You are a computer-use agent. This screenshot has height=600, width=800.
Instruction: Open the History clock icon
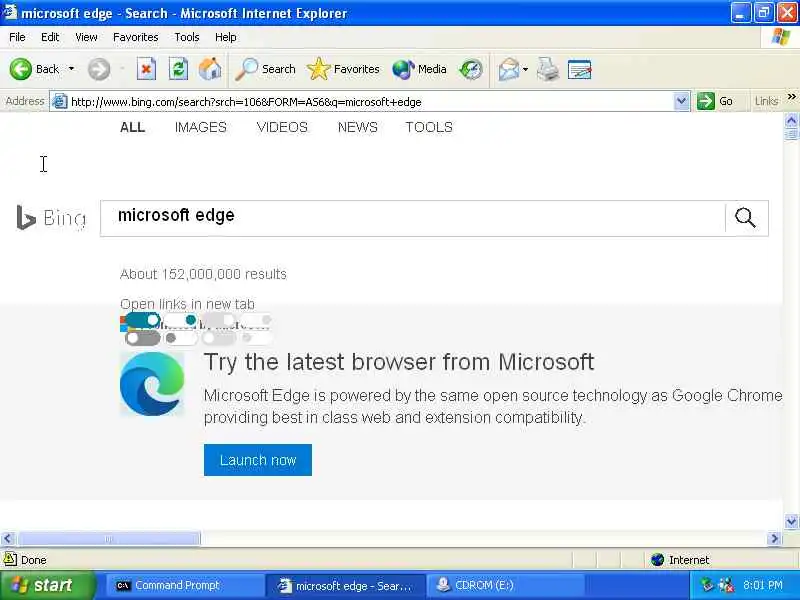[470, 69]
